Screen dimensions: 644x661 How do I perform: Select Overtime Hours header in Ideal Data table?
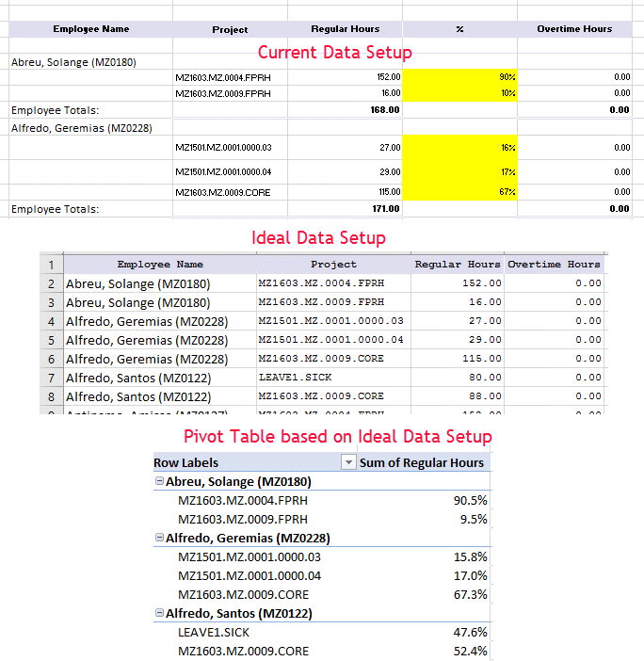(554, 265)
